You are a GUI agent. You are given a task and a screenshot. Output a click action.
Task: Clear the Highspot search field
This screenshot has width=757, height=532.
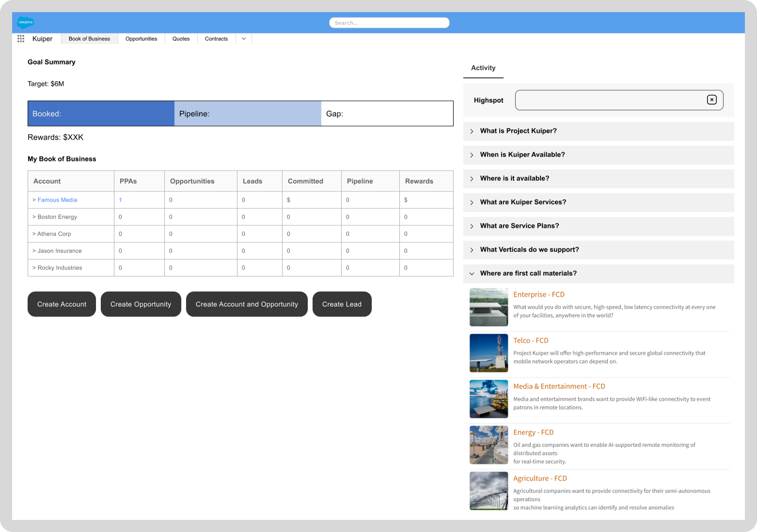[x=711, y=100]
